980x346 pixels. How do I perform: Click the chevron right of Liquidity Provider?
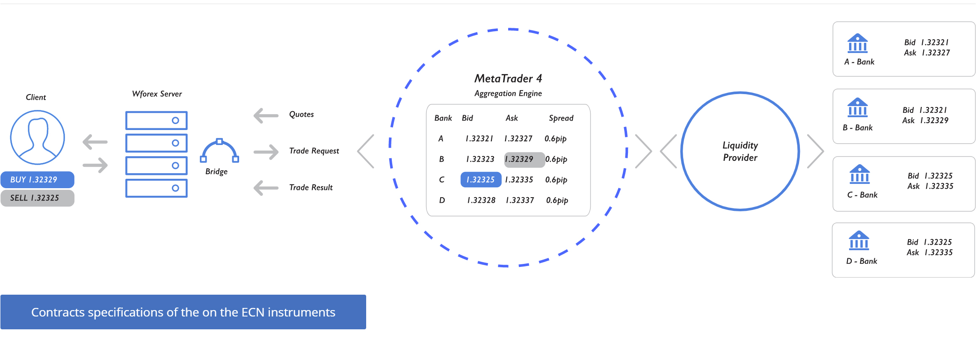[815, 151]
